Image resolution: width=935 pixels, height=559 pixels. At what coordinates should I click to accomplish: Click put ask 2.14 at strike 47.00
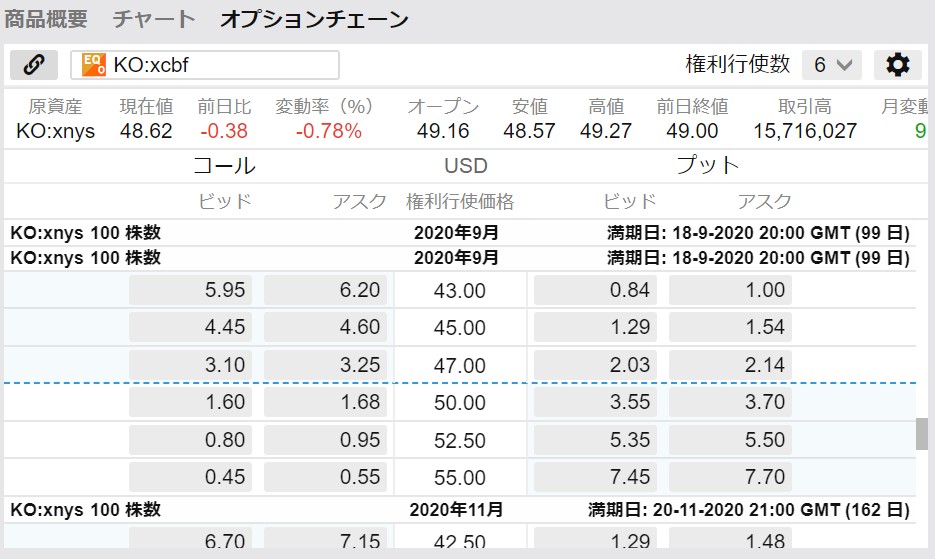(x=730, y=365)
